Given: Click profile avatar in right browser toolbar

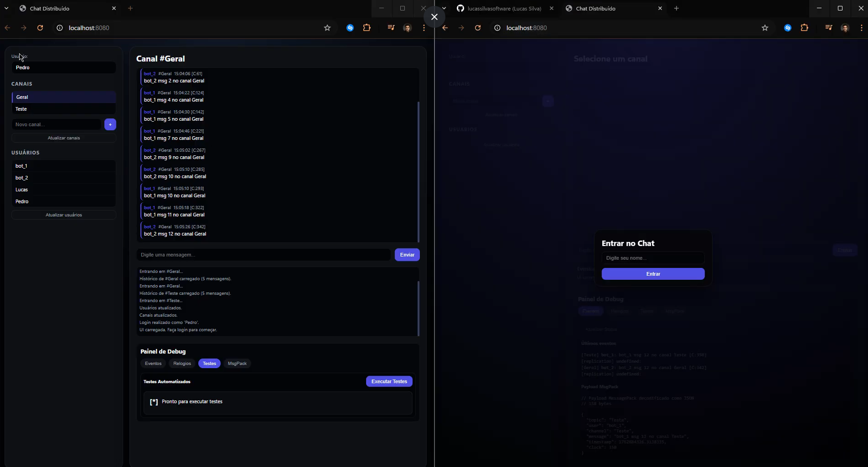Looking at the screenshot, I should click(845, 28).
